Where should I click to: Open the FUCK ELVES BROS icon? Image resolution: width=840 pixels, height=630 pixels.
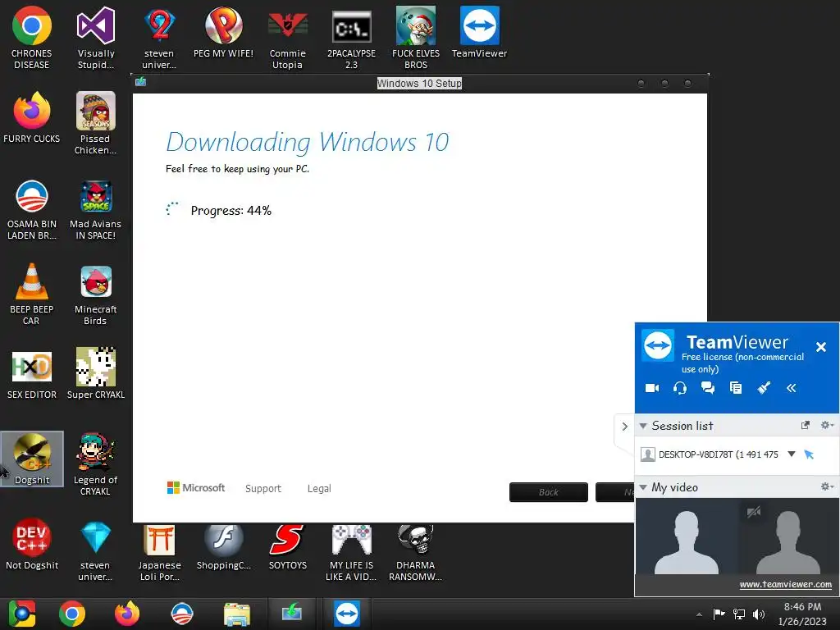pyautogui.click(x=416, y=38)
